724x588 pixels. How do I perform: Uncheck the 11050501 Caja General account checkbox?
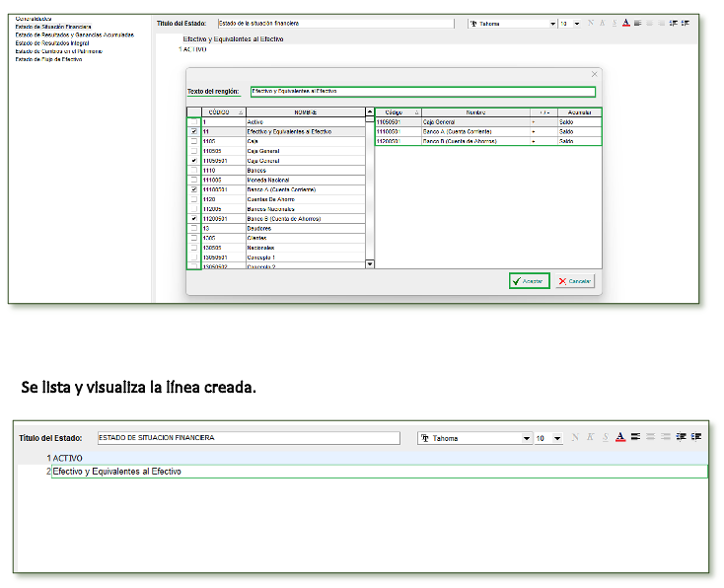[193, 160]
